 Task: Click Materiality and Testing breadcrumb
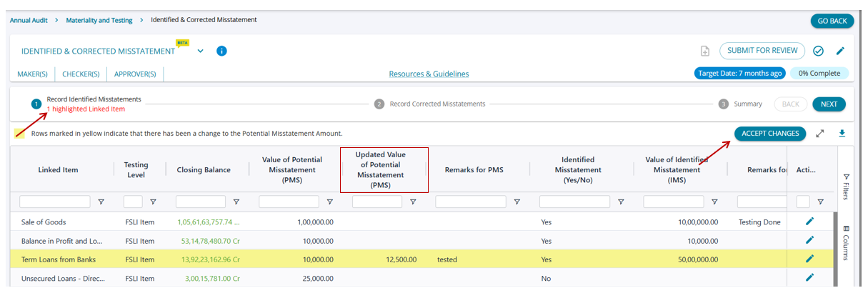tap(99, 21)
